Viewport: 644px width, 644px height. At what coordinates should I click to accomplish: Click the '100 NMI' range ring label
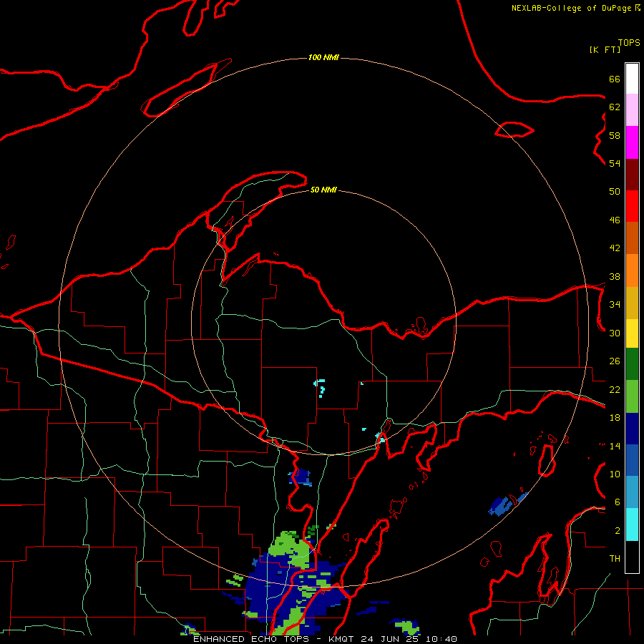coord(323,57)
